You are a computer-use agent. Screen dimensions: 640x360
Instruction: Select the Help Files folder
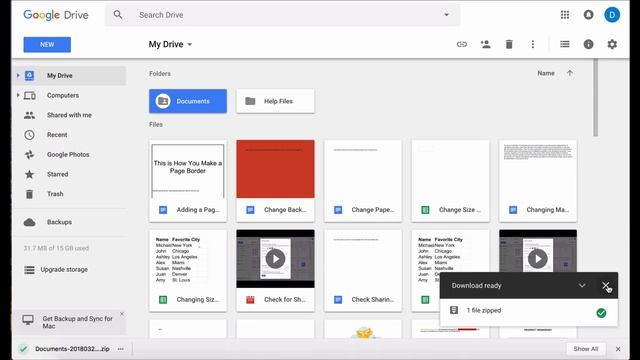[275, 101]
